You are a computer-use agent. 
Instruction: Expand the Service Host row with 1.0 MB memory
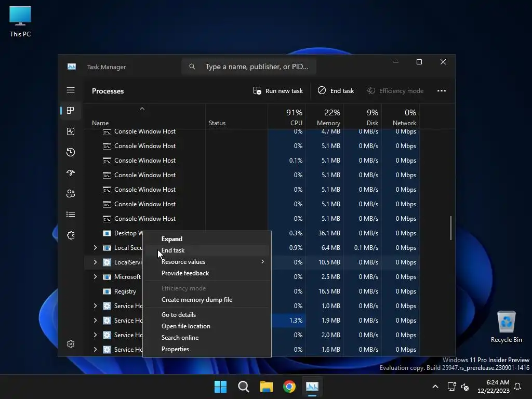pyautogui.click(x=96, y=305)
